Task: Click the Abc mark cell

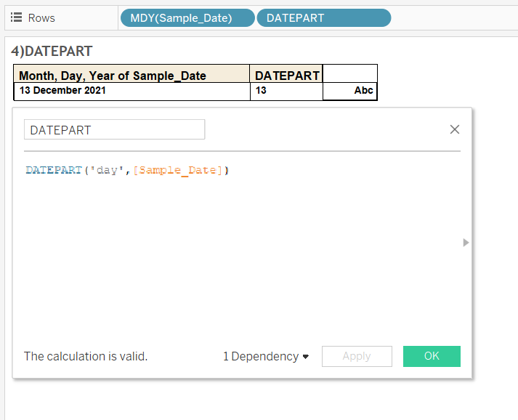Action: pyautogui.click(x=363, y=90)
